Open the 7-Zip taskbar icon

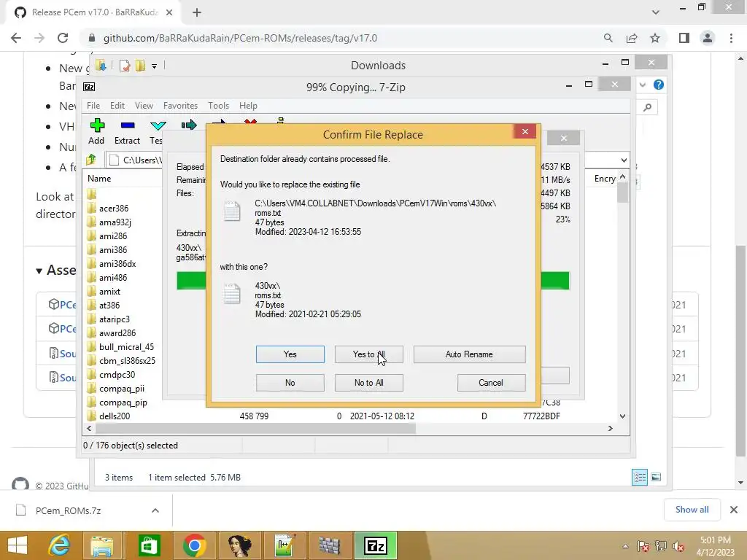(376, 545)
